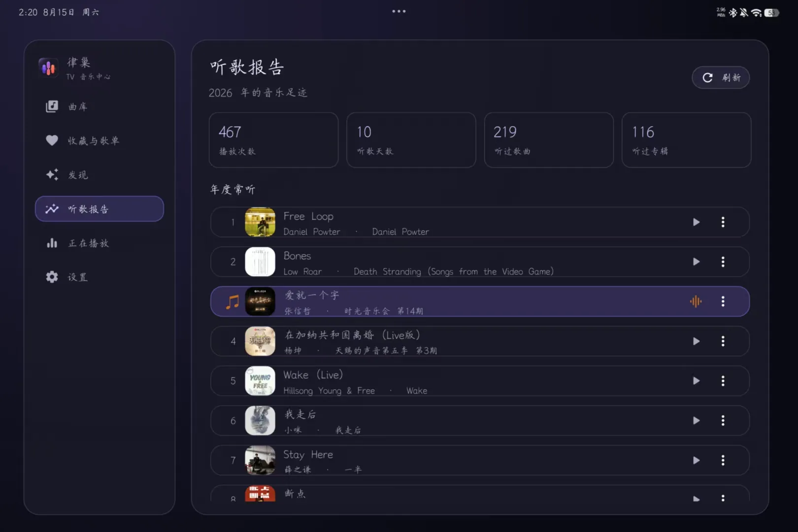Click the song title "Free Loop"

(308, 216)
